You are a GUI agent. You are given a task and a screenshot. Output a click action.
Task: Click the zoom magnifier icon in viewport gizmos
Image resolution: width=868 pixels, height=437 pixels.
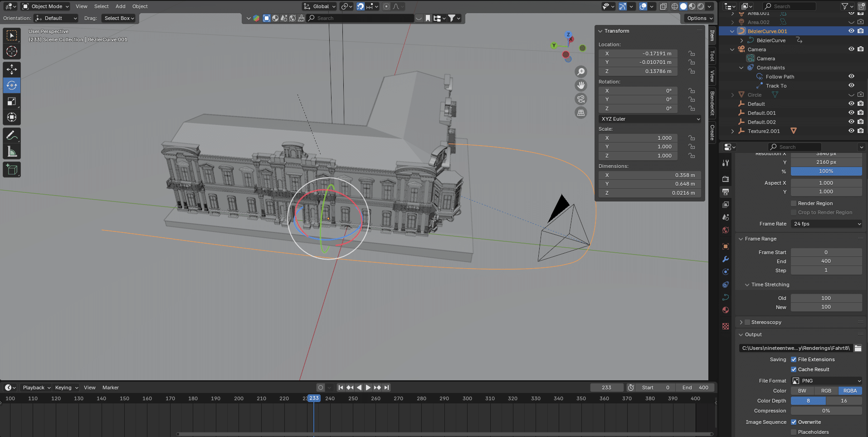581,71
